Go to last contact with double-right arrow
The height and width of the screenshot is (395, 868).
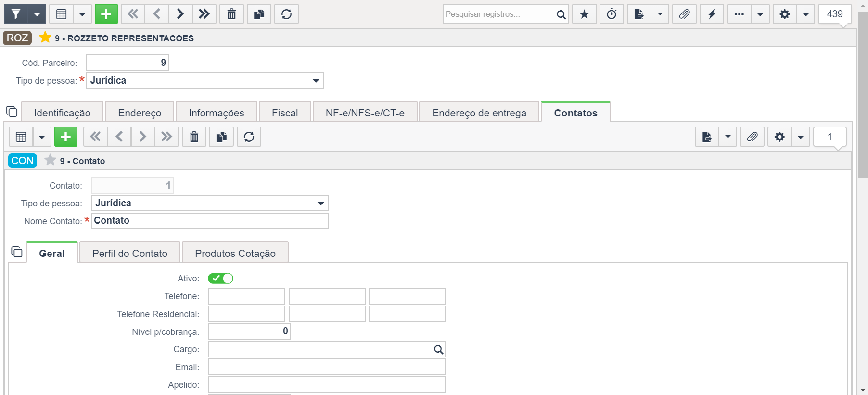166,137
